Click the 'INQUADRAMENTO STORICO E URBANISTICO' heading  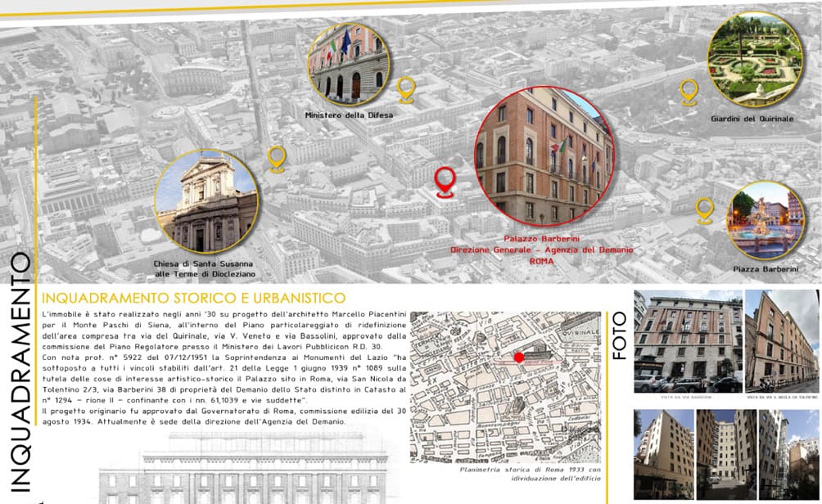coord(193,298)
